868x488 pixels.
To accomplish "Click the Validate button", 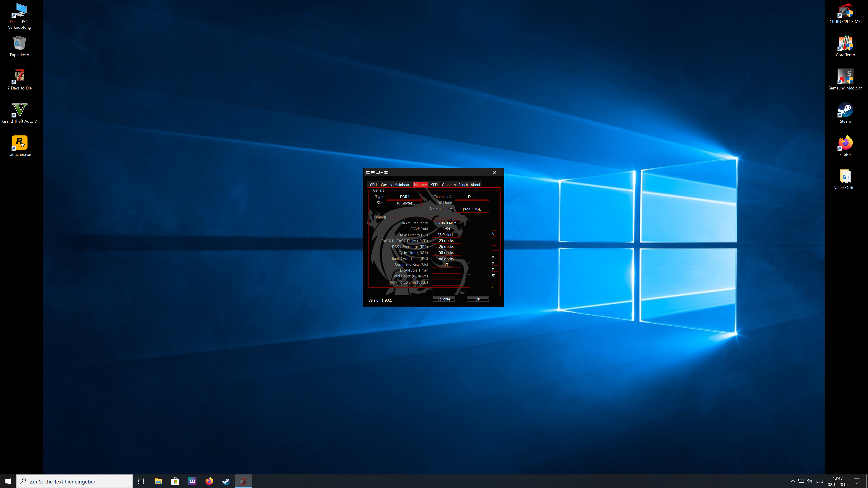I will coord(443,299).
